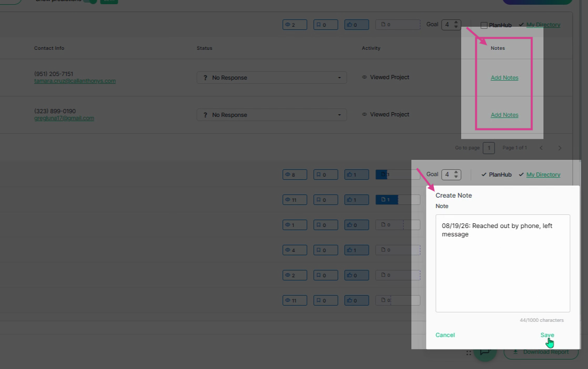Image resolution: width=588 pixels, height=369 pixels.
Task: Click the Create Note dialog title
Action: click(453, 196)
